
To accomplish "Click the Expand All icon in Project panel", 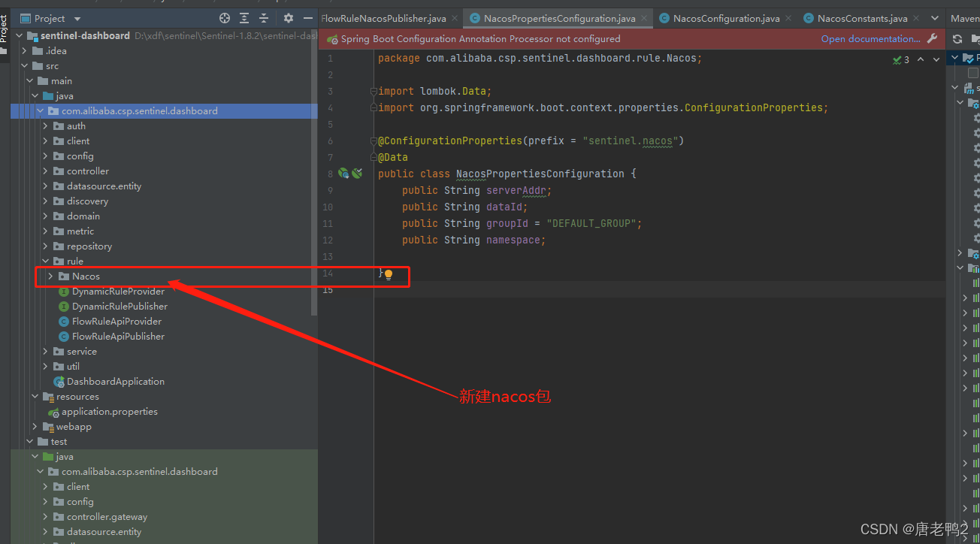I will point(244,18).
